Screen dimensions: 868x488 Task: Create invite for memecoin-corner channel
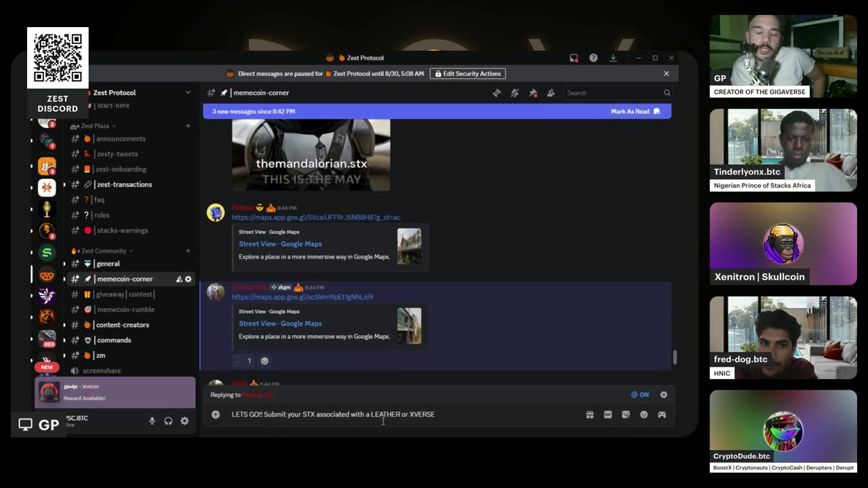179,279
